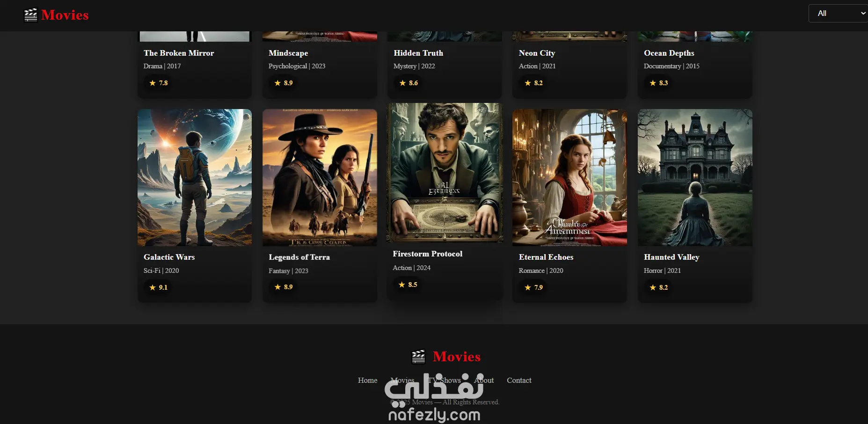Open the Home footer link
Viewport: 868px width, 424px height.
point(367,380)
